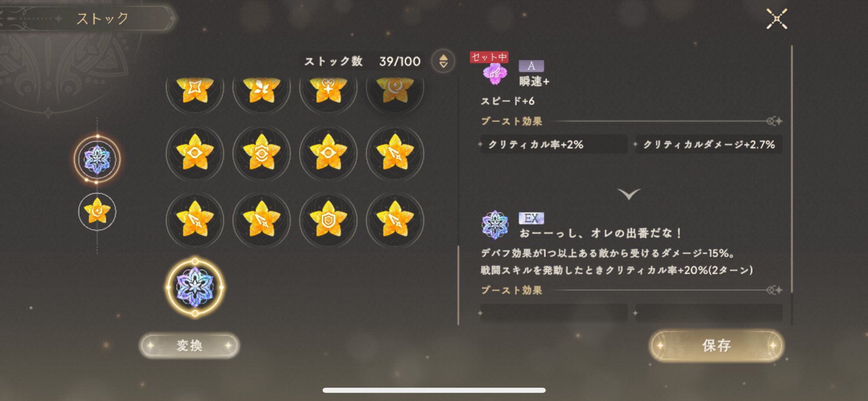Expand the down chevron between skill panels
The width and height of the screenshot is (868, 401).
[629, 193]
